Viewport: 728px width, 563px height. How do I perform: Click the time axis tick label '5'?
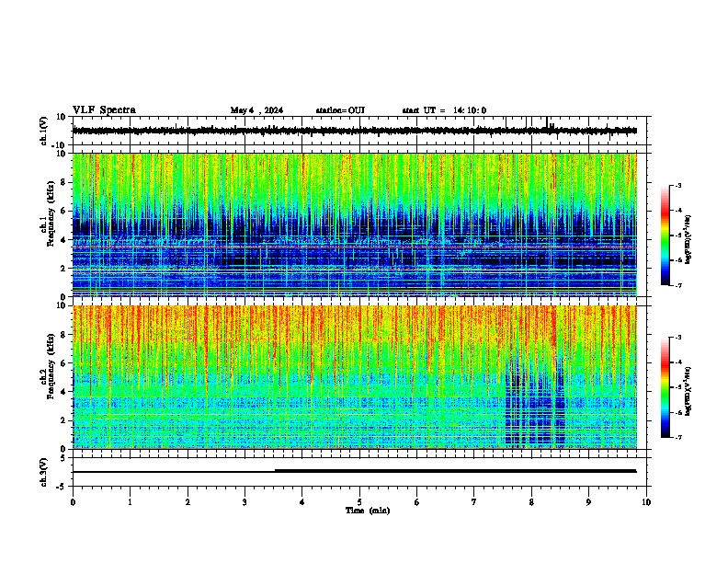coord(359,502)
